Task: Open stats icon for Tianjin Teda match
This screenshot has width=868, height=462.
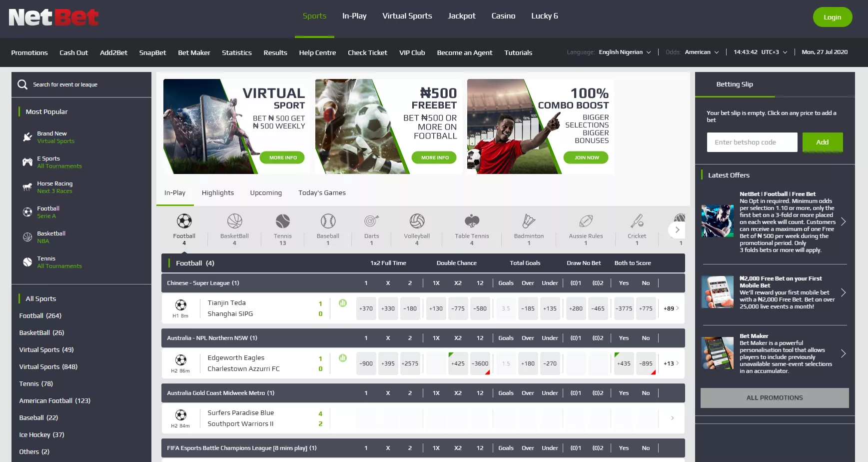Action: coord(343,303)
